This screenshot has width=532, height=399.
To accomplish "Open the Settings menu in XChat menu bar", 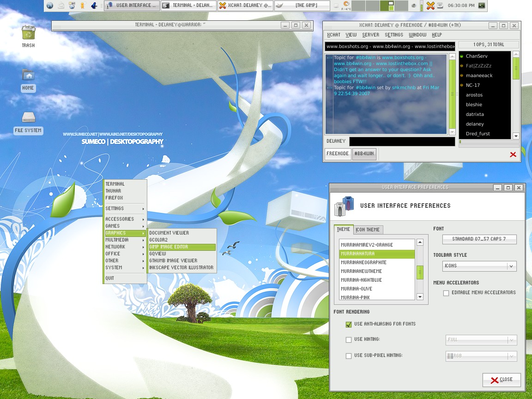I will pyautogui.click(x=394, y=35).
